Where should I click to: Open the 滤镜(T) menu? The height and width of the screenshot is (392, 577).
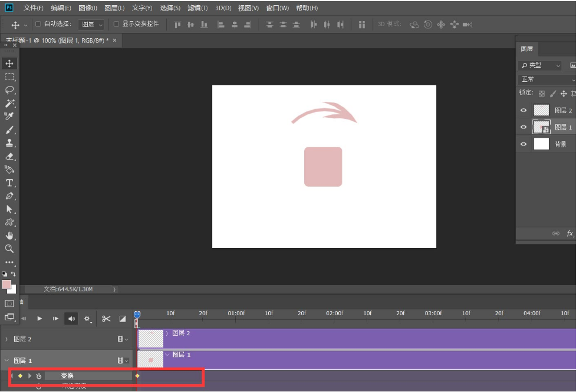tap(198, 8)
